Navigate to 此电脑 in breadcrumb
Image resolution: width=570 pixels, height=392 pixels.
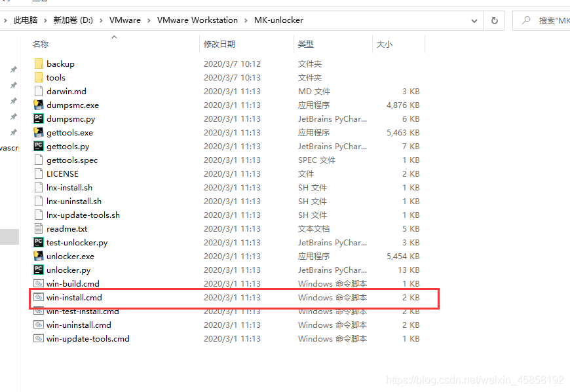(x=26, y=20)
